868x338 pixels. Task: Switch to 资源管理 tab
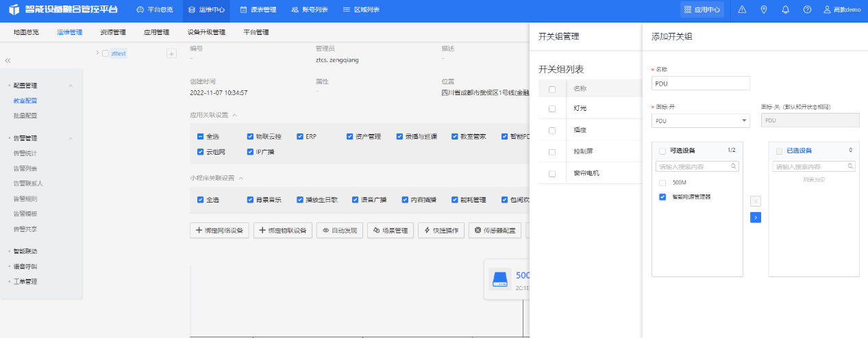coord(113,32)
